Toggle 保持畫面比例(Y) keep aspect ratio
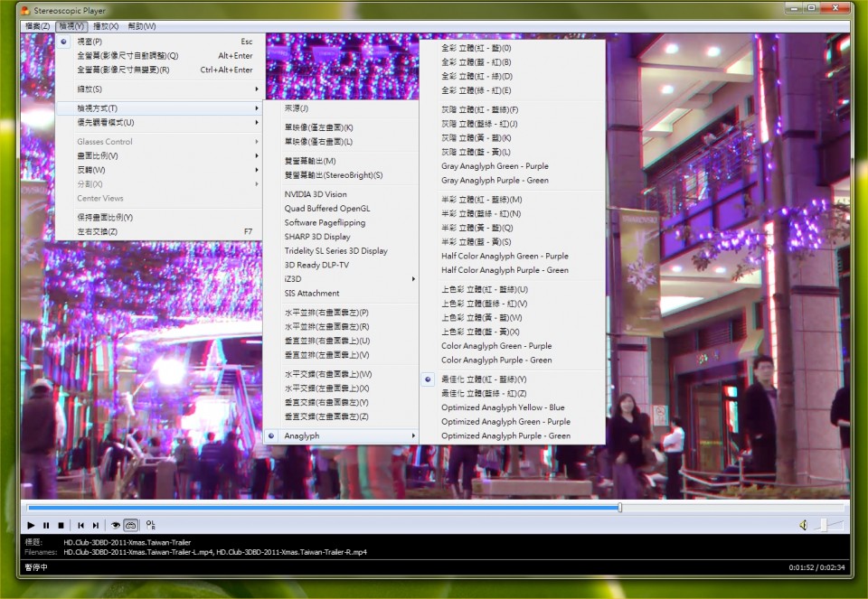 [159, 218]
